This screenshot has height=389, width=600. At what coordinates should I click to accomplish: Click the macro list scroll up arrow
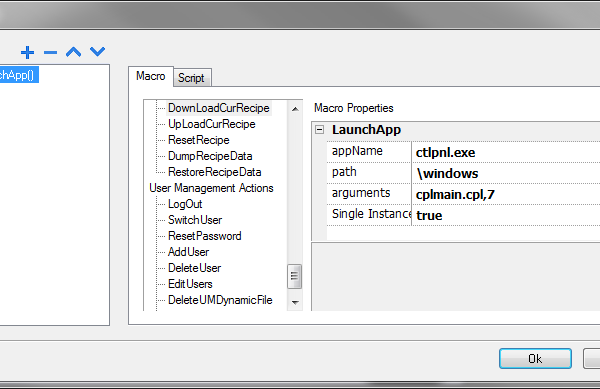coord(295,109)
